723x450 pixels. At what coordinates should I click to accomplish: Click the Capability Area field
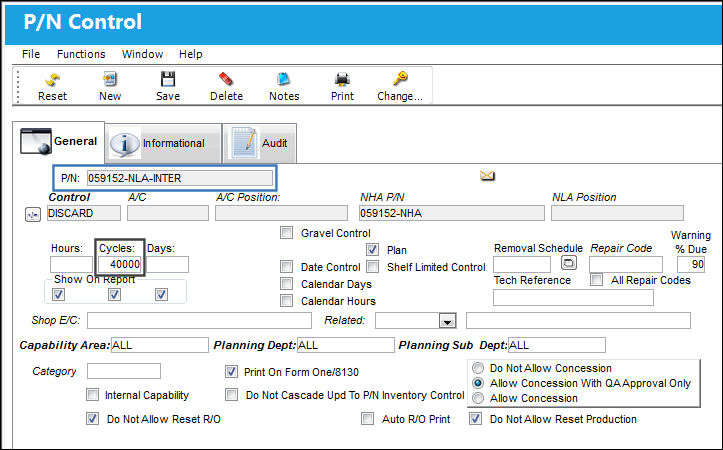click(160, 345)
